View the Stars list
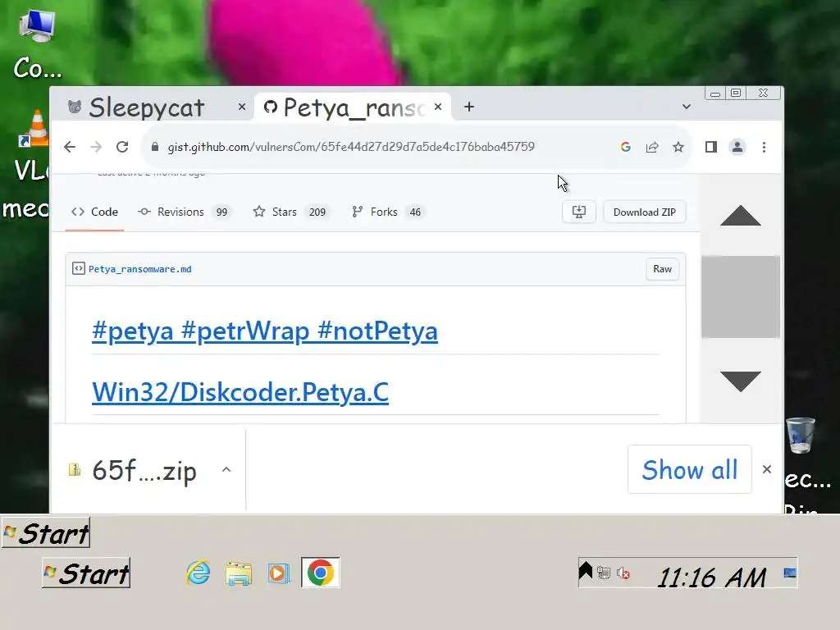The width and height of the screenshot is (840, 630). click(292, 212)
